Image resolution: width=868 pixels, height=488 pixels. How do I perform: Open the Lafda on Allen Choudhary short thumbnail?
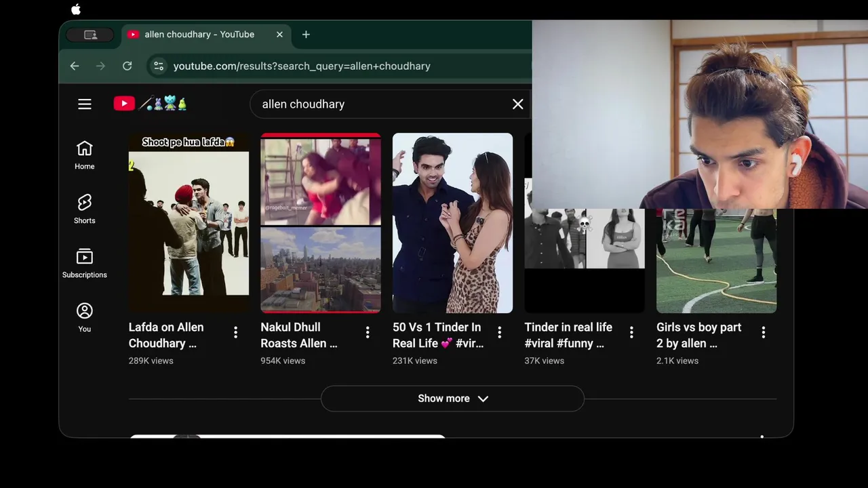tap(189, 223)
